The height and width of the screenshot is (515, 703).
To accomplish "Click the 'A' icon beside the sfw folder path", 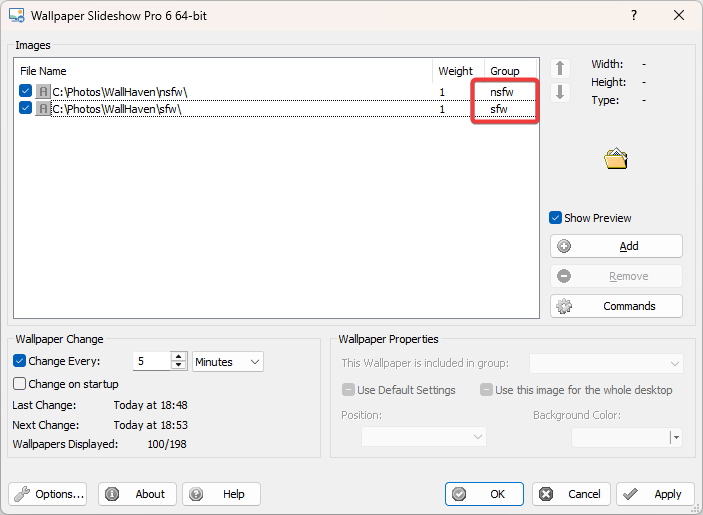I will coord(43,108).
